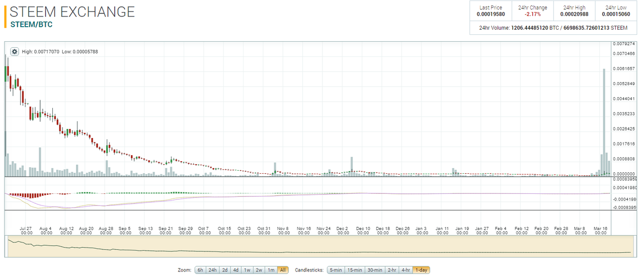644x279 pixels.
Task: Click the Mar 16 date axis label
Action: (x=601, y=230)
